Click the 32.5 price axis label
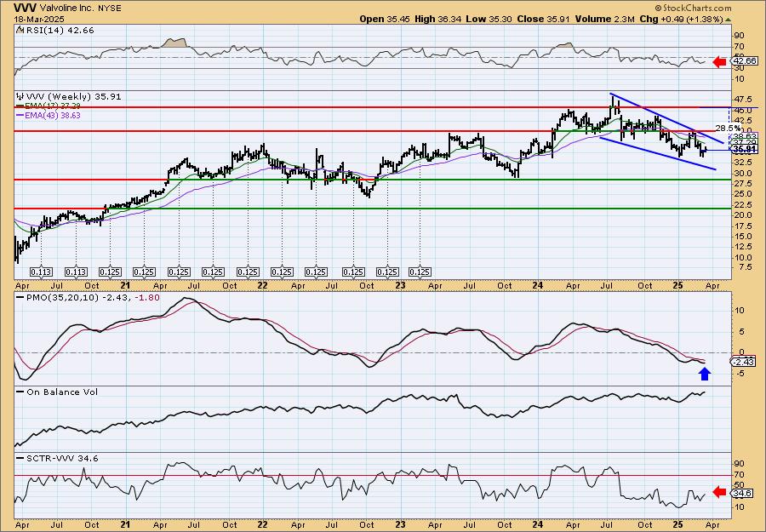Image resolution: width=766 pixels, height=532 pixels. [x=742, y=163]
